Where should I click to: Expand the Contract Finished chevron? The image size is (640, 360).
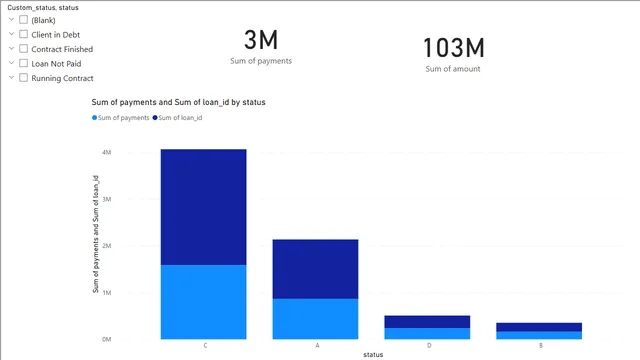coord(11,48)
